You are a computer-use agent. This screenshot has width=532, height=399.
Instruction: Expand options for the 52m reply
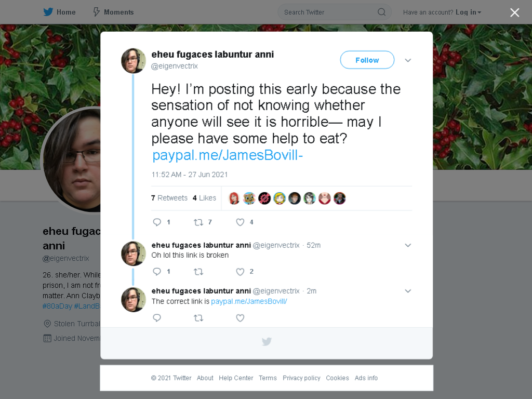(408, 245)
